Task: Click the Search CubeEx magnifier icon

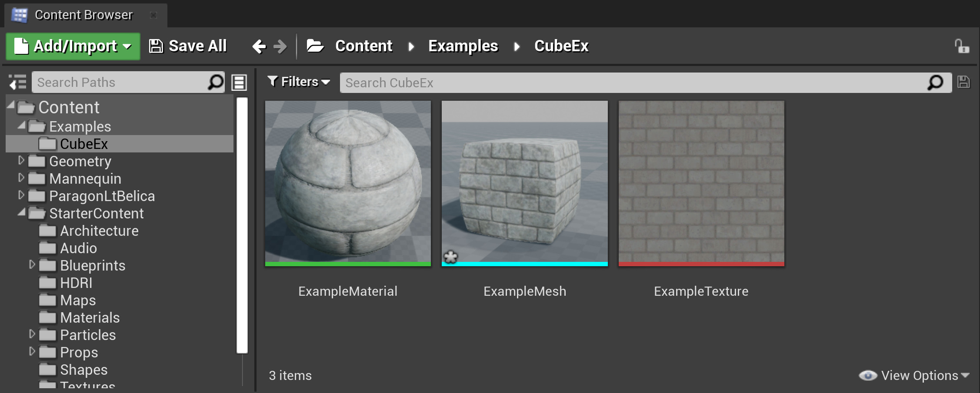Action: coord(935,83)
